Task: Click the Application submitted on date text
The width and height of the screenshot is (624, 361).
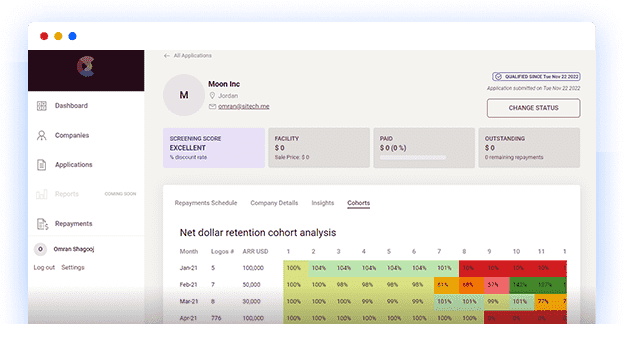Action: (x=534, y=88)
